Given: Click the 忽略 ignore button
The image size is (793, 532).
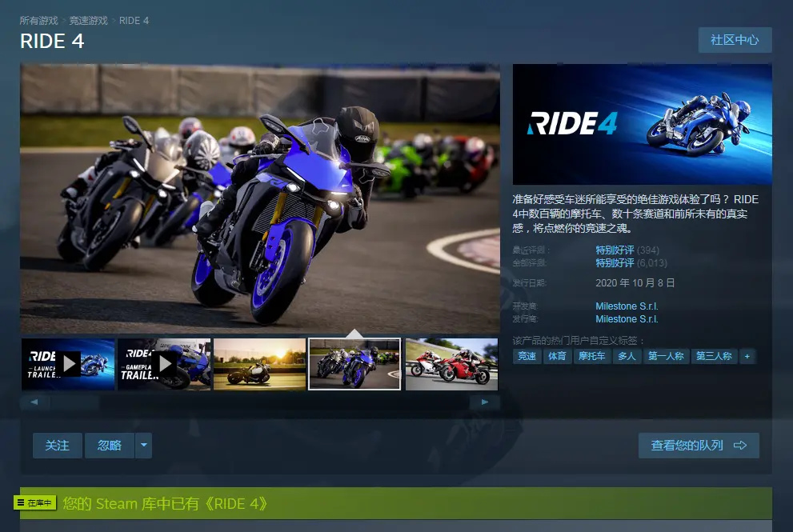Looking at the screenshot, I should coord(110,446).
